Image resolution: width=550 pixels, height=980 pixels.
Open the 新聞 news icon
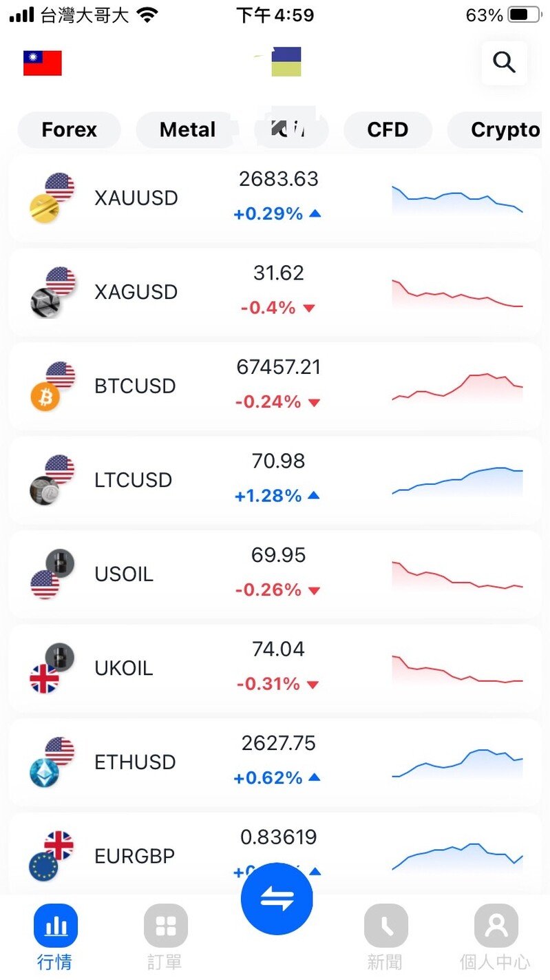click(x=385, y=926)
